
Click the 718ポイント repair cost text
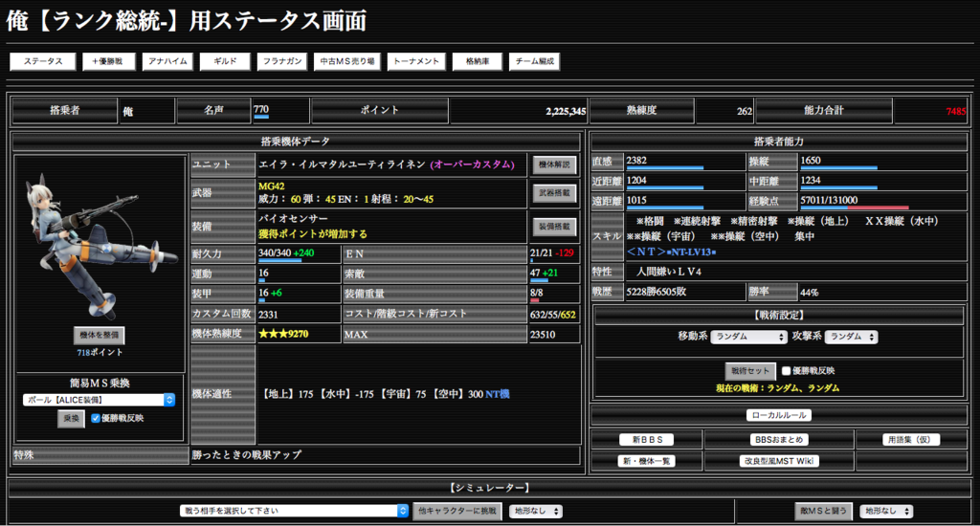100,353
